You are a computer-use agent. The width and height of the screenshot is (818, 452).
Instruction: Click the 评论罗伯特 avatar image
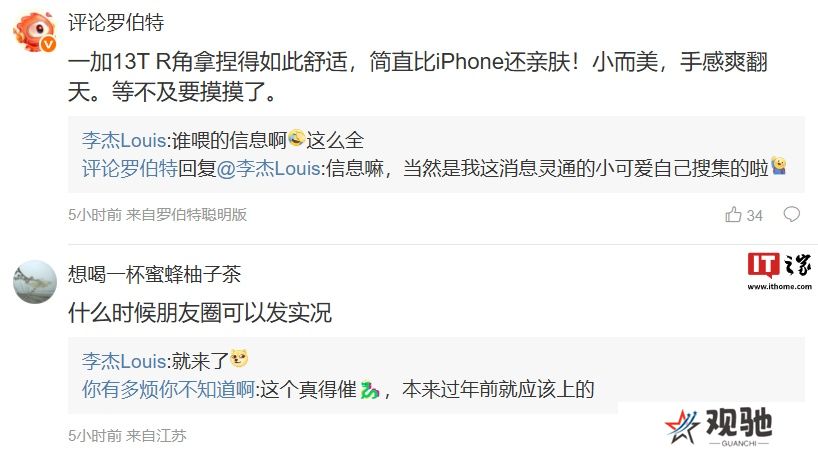tap(34, 31)
